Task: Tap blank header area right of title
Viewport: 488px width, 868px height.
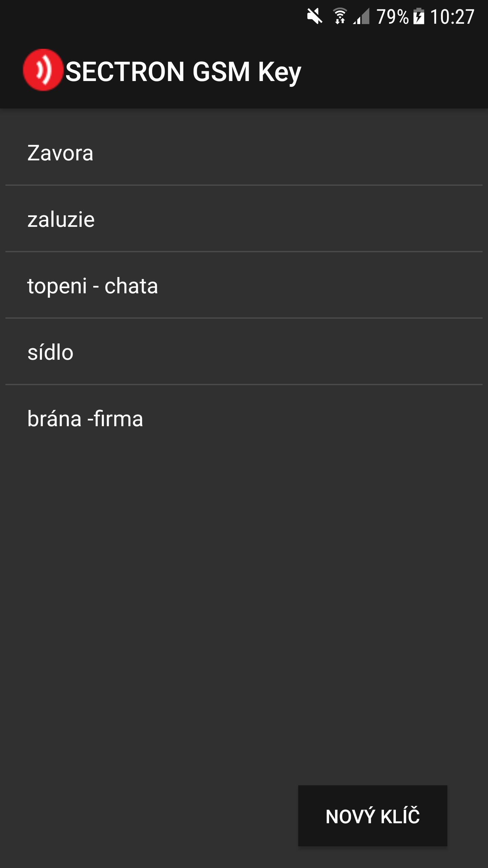Action: [x=393, y=71]
